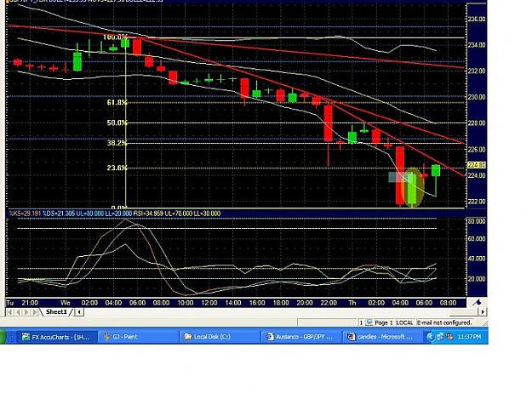The width and height of the screenshot is (532, 399).
Task: Expand hidden system tray icons chevron
Action: (x=430, y=337)
